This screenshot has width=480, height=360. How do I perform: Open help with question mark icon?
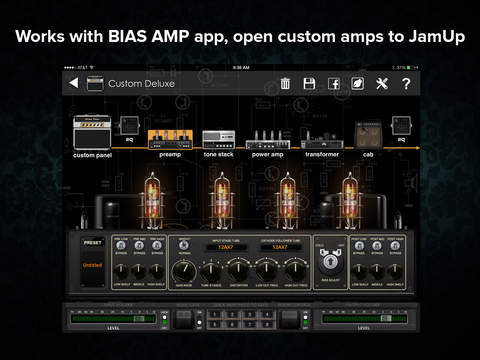[406, 83]
